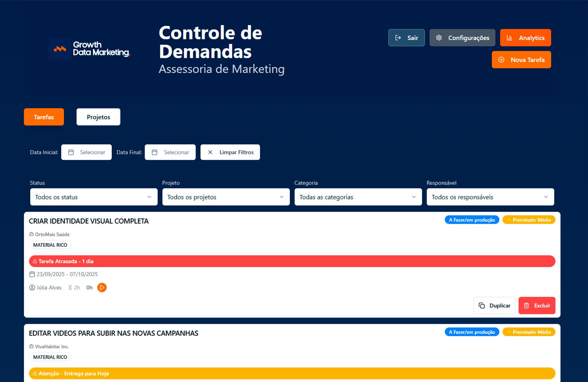The height and width of the screenshot is (382, 588).
Task: Click the bar chart icon in Analytics
Action: (x=509, y=38)
